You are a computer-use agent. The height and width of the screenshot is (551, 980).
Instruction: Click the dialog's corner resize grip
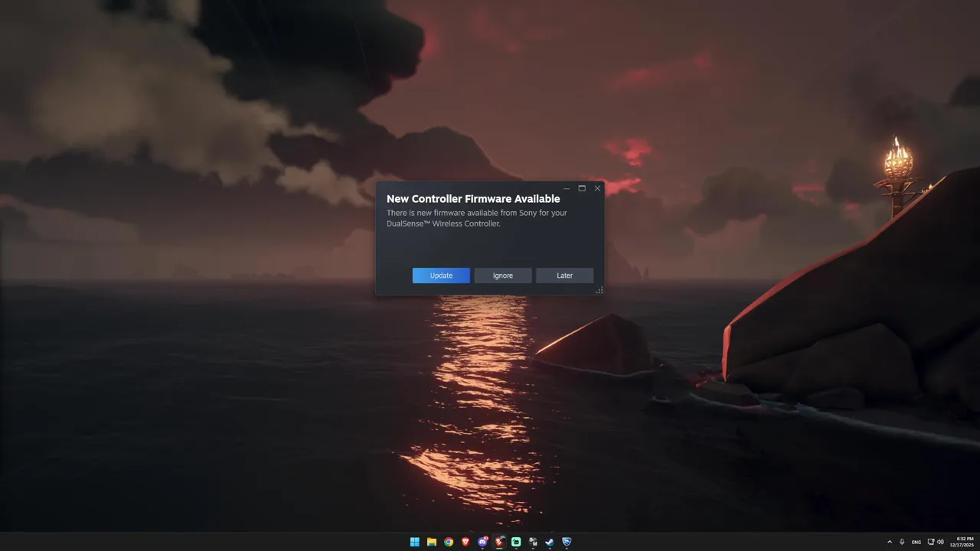tap(599, 290)
